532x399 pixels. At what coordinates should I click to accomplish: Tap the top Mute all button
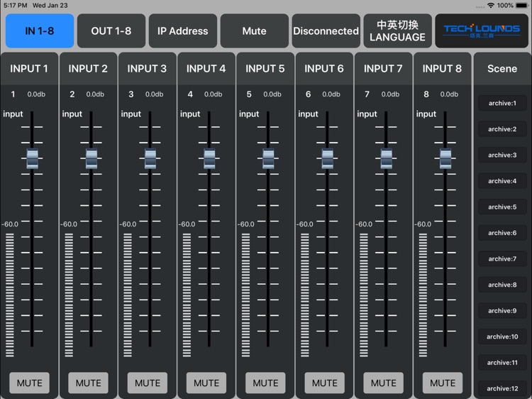tap(255, 31)
